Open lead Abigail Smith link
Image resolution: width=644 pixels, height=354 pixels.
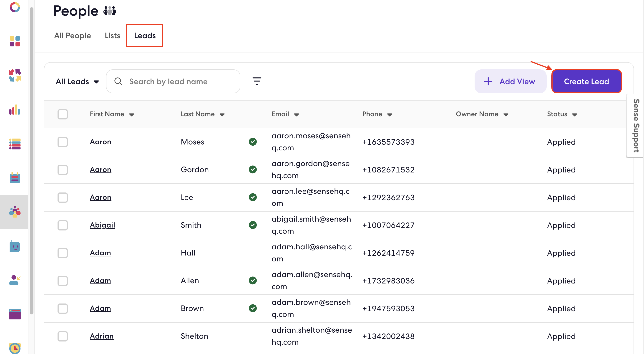click(x=102, y=225)
